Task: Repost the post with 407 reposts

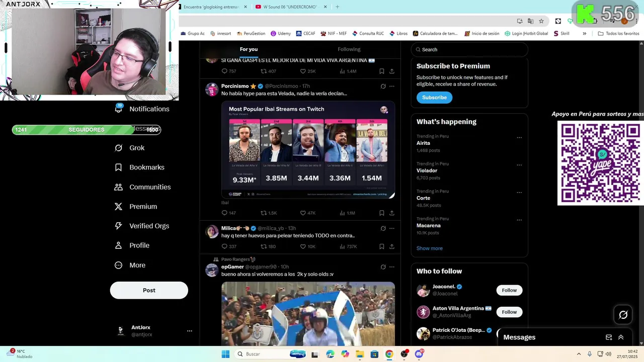Action: pyautogui.click(x=268, y=71)
